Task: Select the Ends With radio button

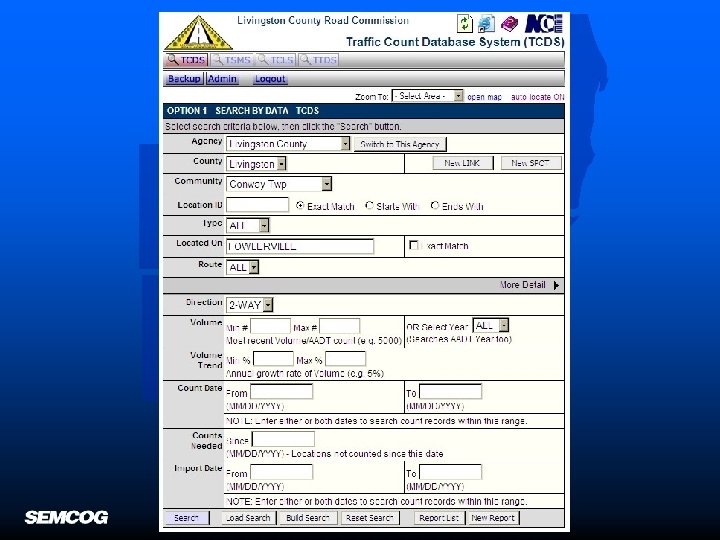Action: click(x=434, y=205)
